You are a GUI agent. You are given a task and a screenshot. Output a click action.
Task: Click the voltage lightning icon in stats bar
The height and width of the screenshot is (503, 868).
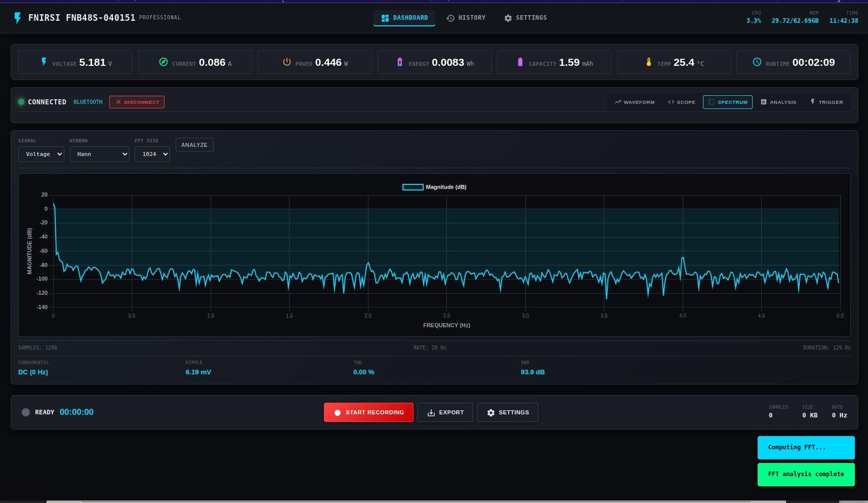[x=44, y=62]
